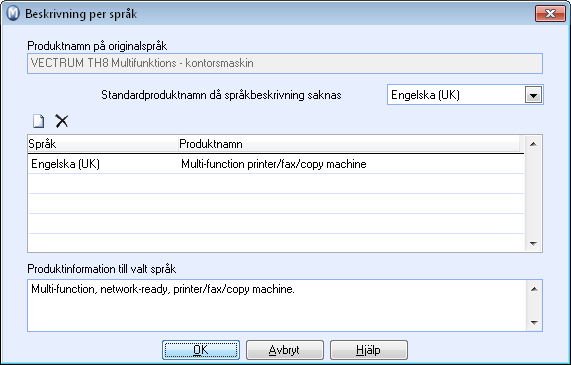This screenshot has height=365, width=571.
Task: Click the VECTRUM TH8 original product name field
Action: coord(285,63)
